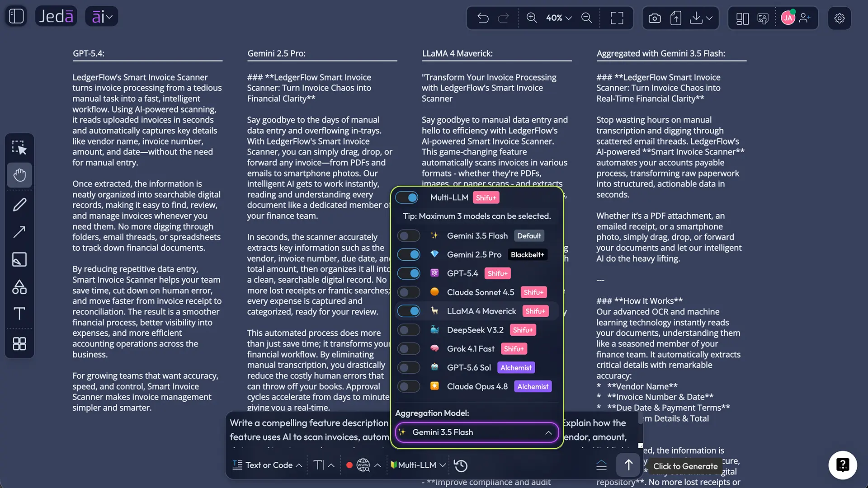Enable the GPT-5.6 Sol toggle
This screenshot has width=868, height=488.
409,367
